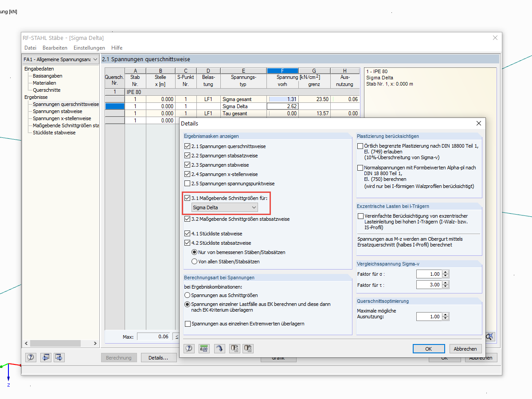Click Maximale mögliche Ausnutzung input field
532x399 pixels.
tap(429, 317)
